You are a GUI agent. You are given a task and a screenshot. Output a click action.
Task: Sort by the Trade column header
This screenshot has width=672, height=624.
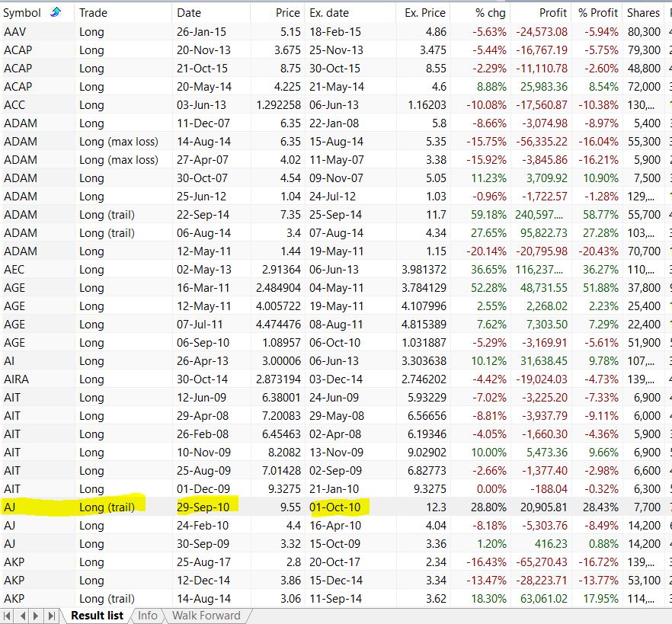point(93,13)
